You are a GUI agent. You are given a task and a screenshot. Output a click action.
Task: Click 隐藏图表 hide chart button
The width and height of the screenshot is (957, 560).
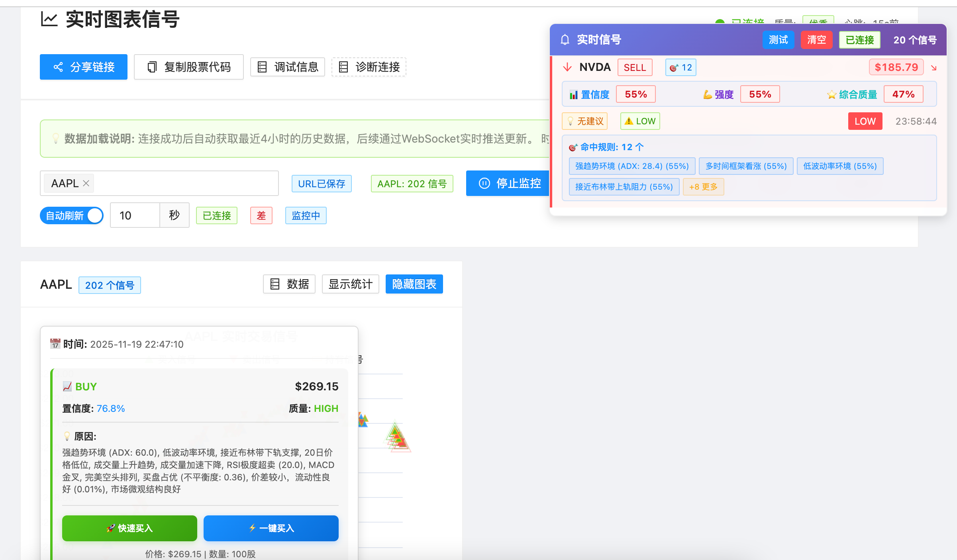click(414, 284)
